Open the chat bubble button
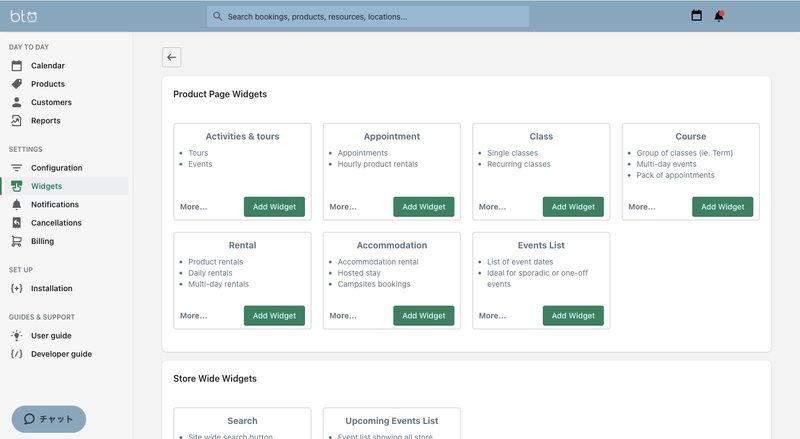The height and width of the screenshot is (439, 800). (48, 419)
